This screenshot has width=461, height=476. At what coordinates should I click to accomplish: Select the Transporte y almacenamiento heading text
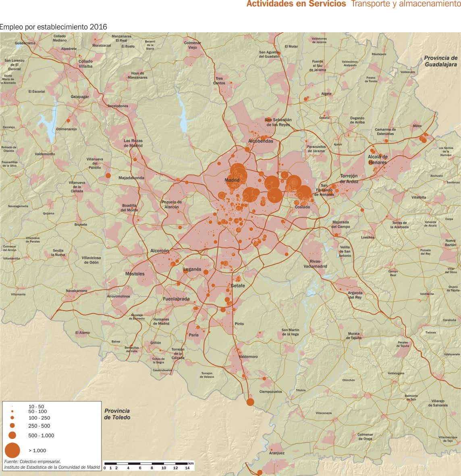pos(405,4)
